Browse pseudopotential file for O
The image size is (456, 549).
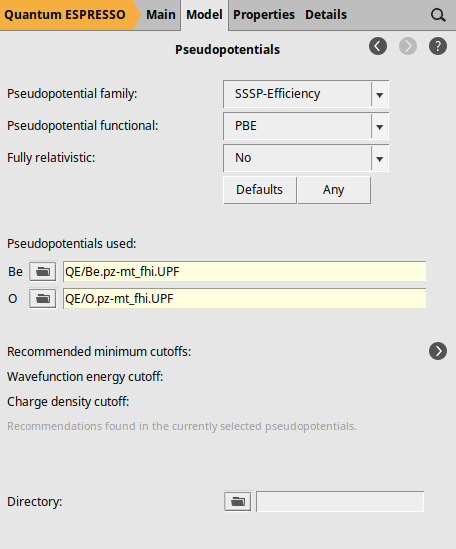(x=43, y=299)
